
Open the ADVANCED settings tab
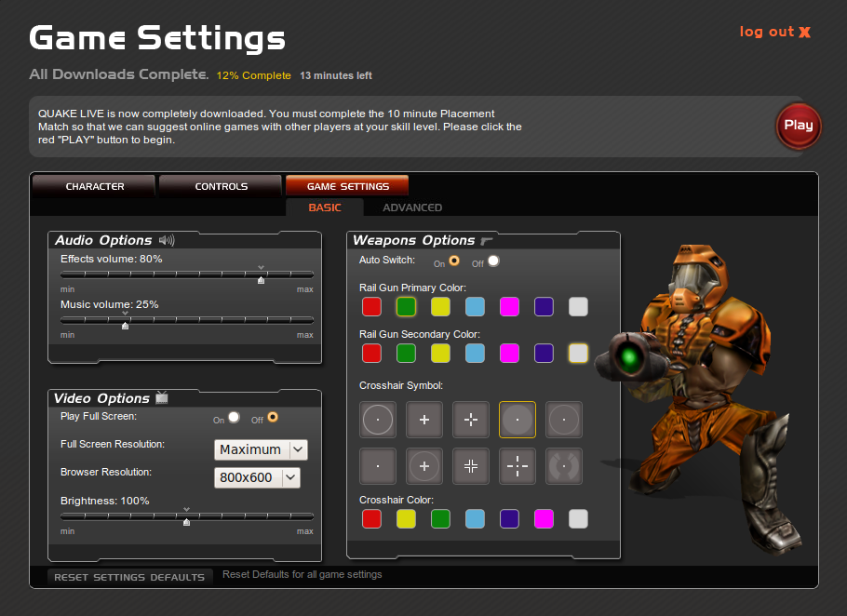pyautogui.click(x=411, y=207)
